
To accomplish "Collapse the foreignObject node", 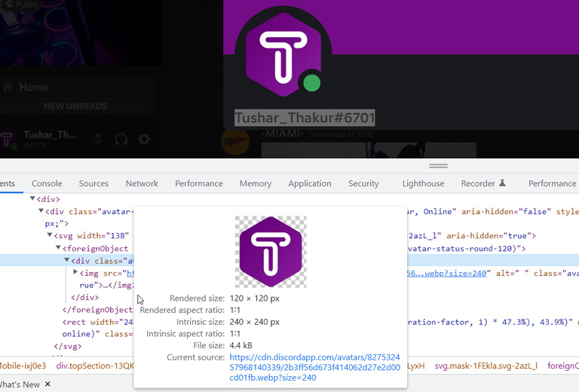I will (x=58, y=248).
